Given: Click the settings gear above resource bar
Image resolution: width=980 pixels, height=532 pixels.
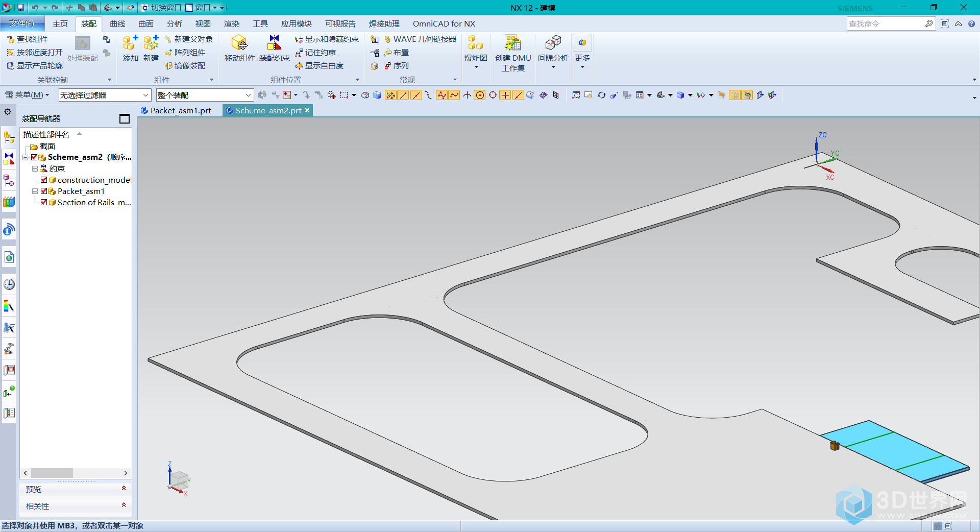Looking at the screenshot, I should pos(8,112).
